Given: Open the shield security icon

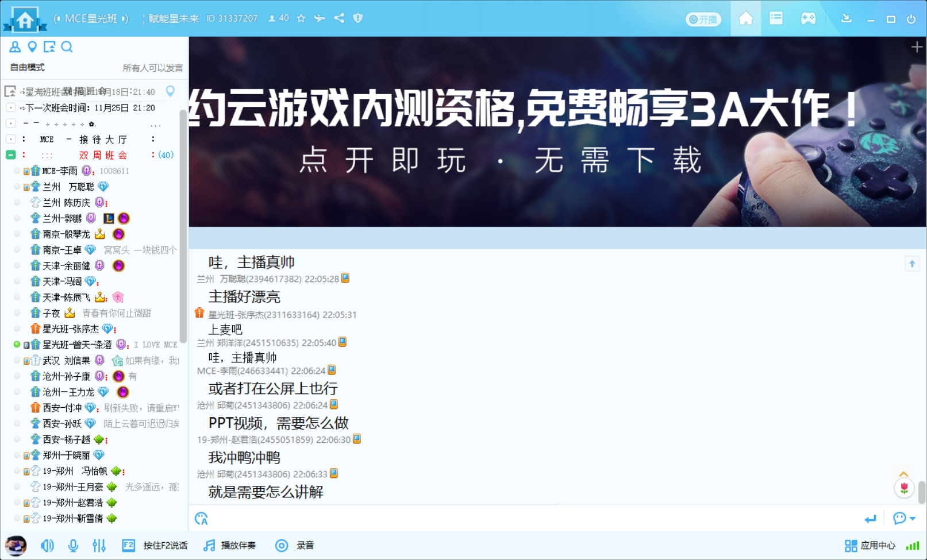Looking at the screenshot, I should [358, 18].
